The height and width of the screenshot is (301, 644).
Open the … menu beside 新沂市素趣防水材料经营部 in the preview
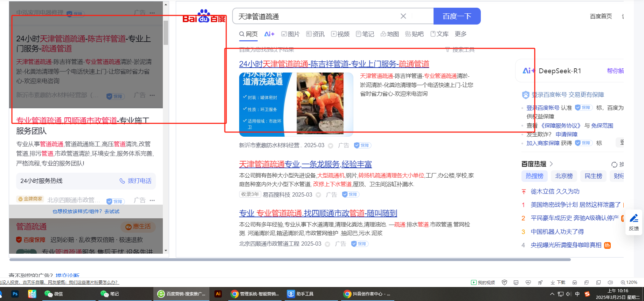coord(152,95)
